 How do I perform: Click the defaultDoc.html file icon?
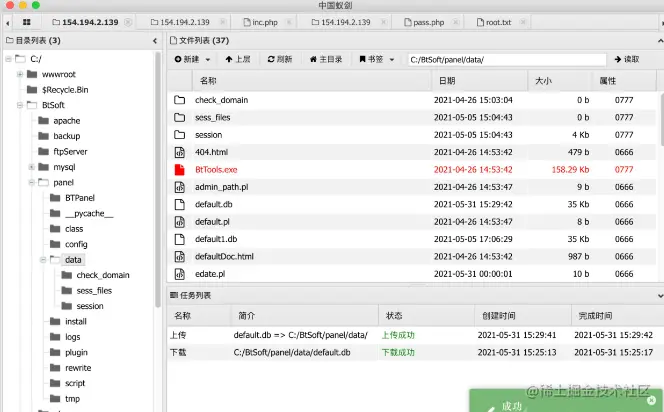[x=180, y=256]
